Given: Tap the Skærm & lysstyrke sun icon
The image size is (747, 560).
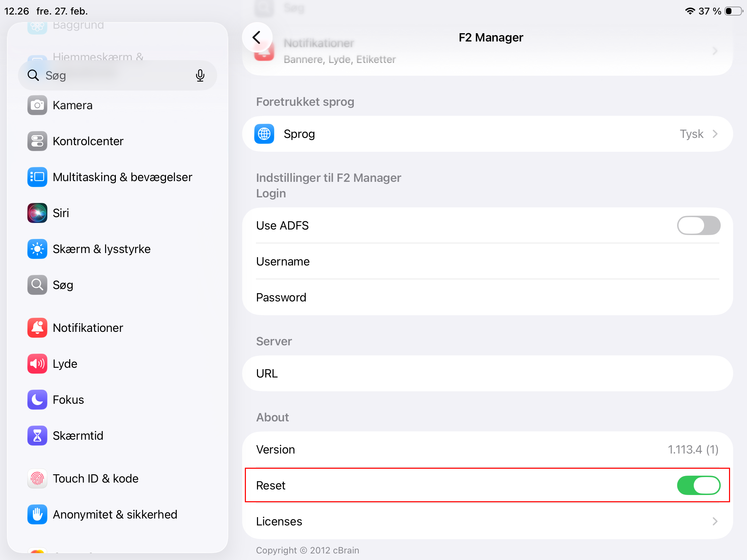Looking at the screenshot, I should tap(37, 249).
